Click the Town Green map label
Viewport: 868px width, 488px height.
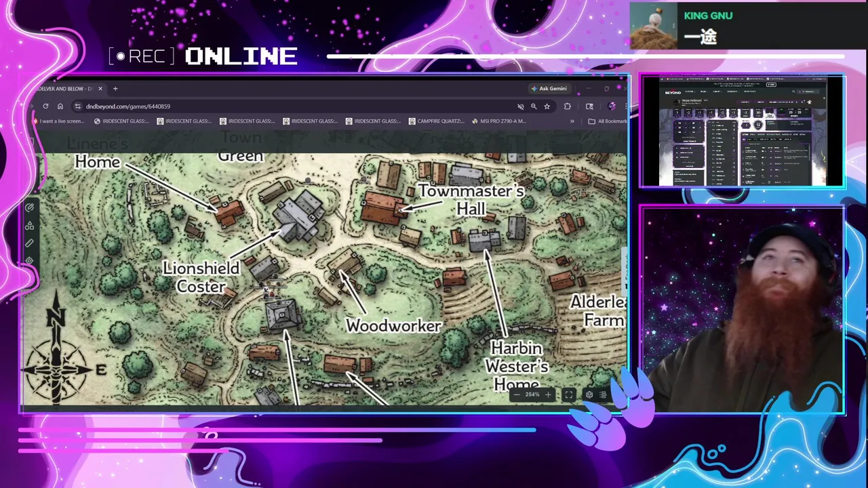point(241,147)
